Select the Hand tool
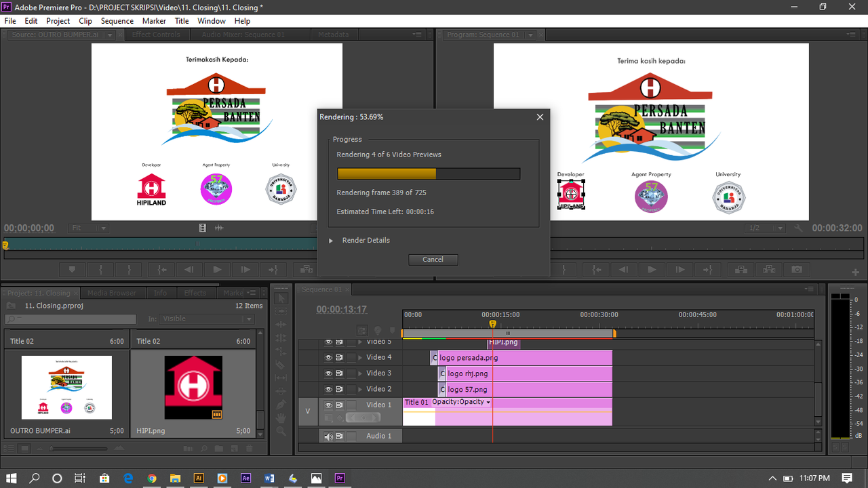Screen dimensions: 868x488 tap(282, 418)
